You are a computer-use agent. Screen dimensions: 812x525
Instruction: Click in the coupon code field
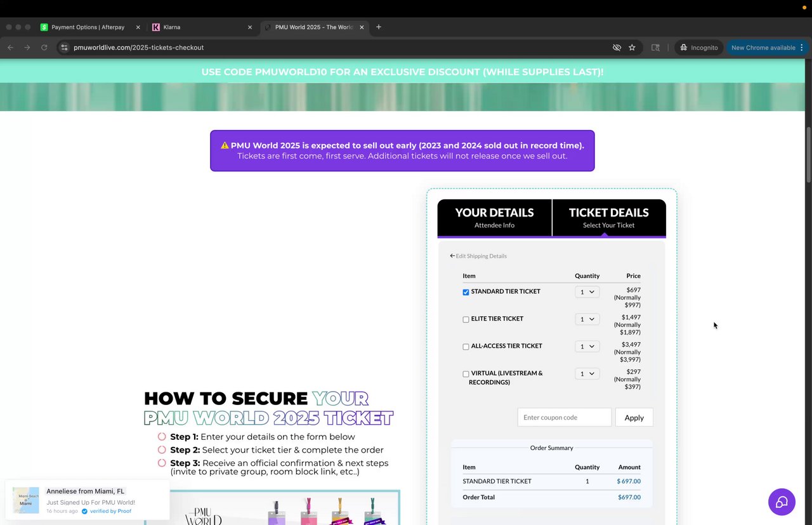tap(564, 417)
